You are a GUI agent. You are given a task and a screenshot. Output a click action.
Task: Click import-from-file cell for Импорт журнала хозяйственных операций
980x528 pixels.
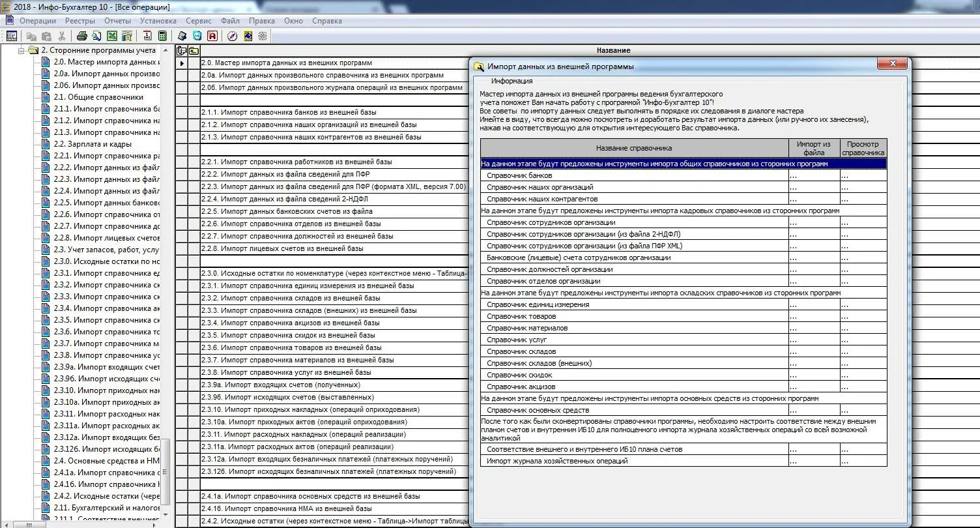click(814, 461)
